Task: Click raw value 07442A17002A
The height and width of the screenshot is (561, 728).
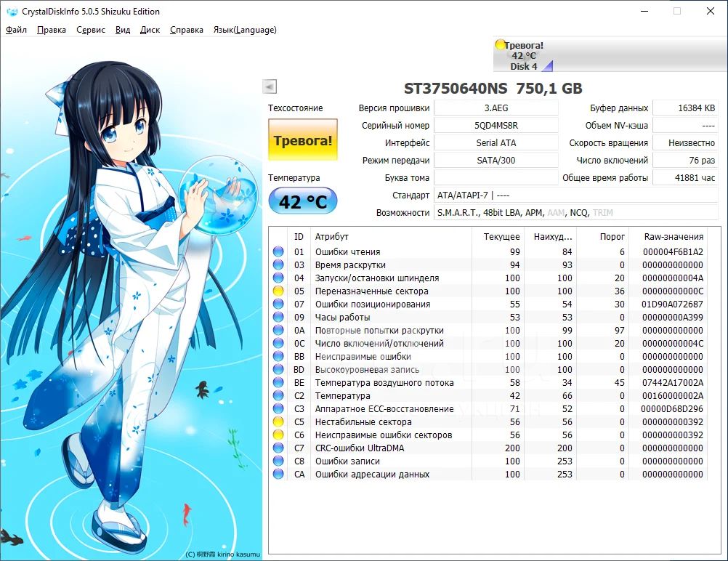Action: (x=672, y=382)
